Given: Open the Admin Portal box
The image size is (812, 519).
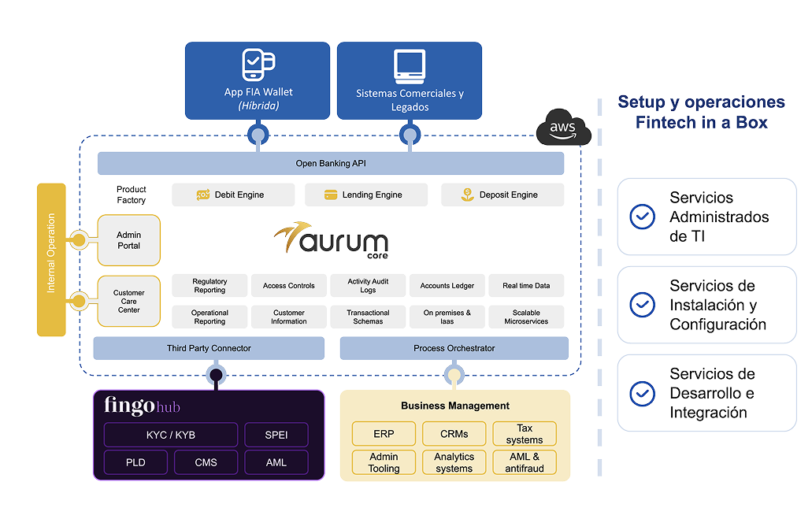Looking at the screenshot, I should pos(129,240).
